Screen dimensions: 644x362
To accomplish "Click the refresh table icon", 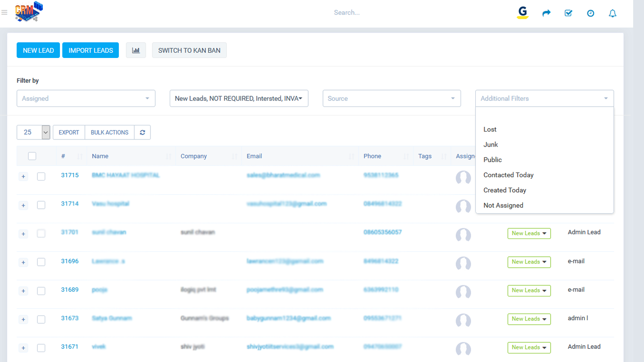I will click(142, 132).
